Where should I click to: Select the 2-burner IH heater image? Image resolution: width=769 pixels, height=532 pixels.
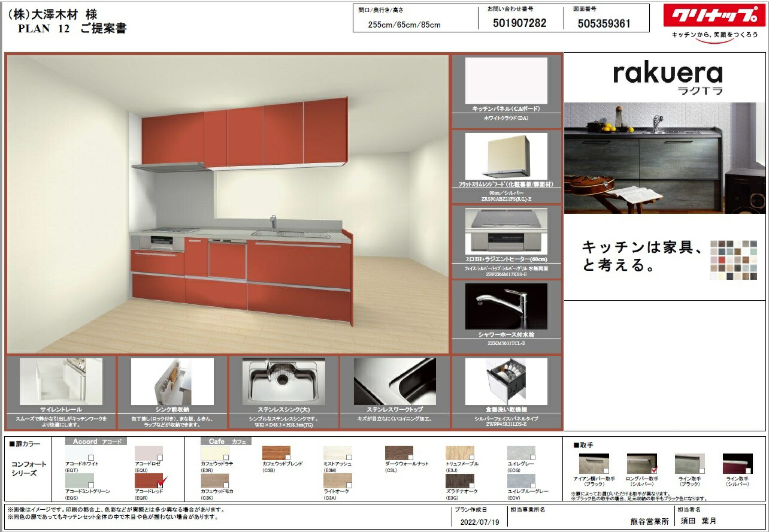tap(506, 231)
